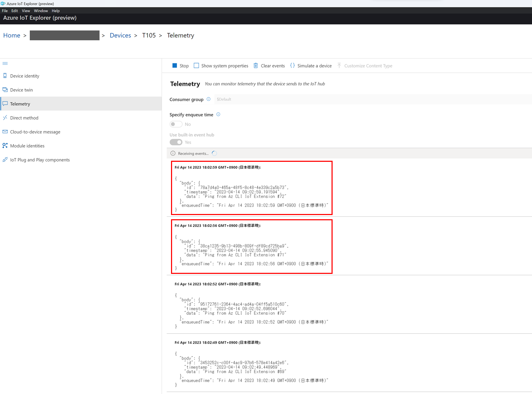The width and height of the screenshot is (532, 394).
Task: Open the Help menu
Action: [x=56, y=11]
